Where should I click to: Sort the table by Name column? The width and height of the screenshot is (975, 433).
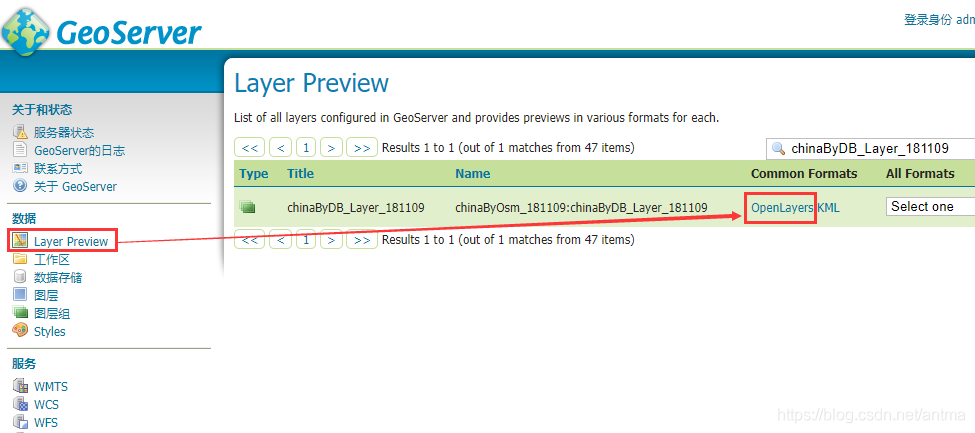click(472, 174)
